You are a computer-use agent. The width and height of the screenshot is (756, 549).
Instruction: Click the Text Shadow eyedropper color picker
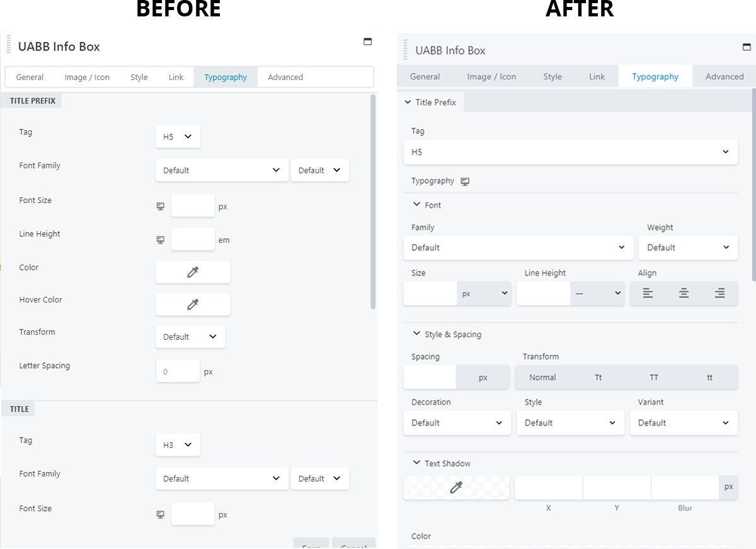tap(456, 487)
